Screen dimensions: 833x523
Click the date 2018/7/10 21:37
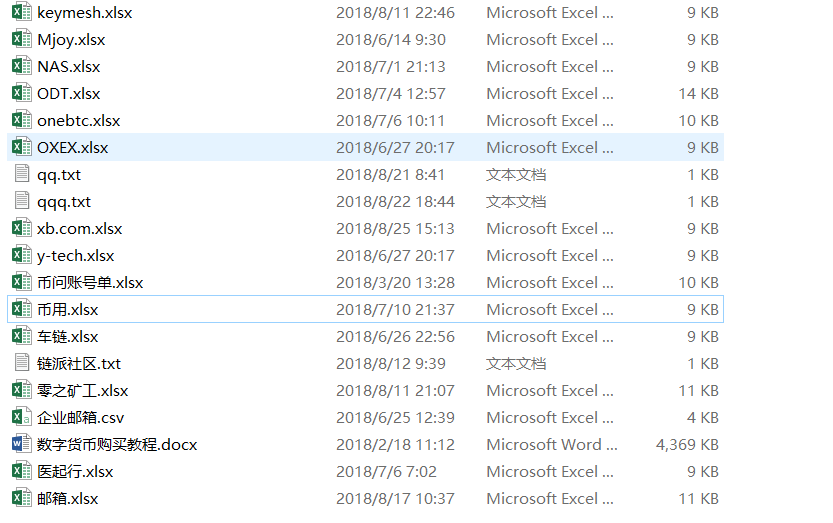395,309
